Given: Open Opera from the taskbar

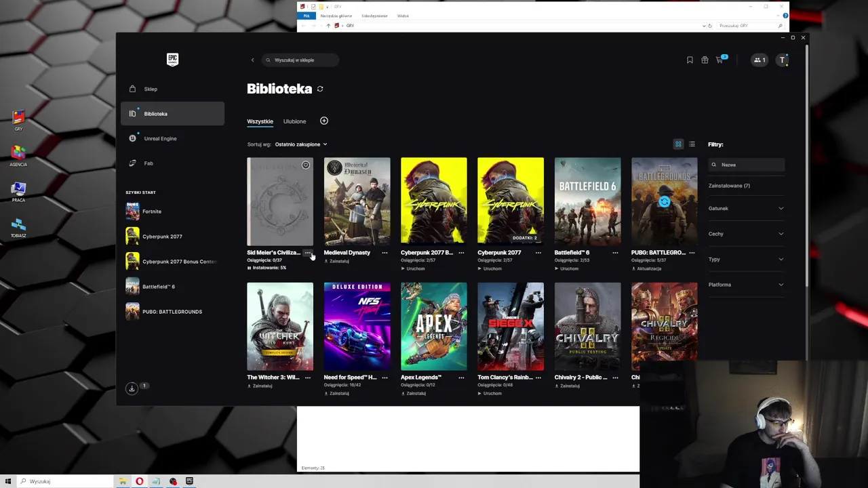Looking at the screenshot, I should [x=139, y=481].
